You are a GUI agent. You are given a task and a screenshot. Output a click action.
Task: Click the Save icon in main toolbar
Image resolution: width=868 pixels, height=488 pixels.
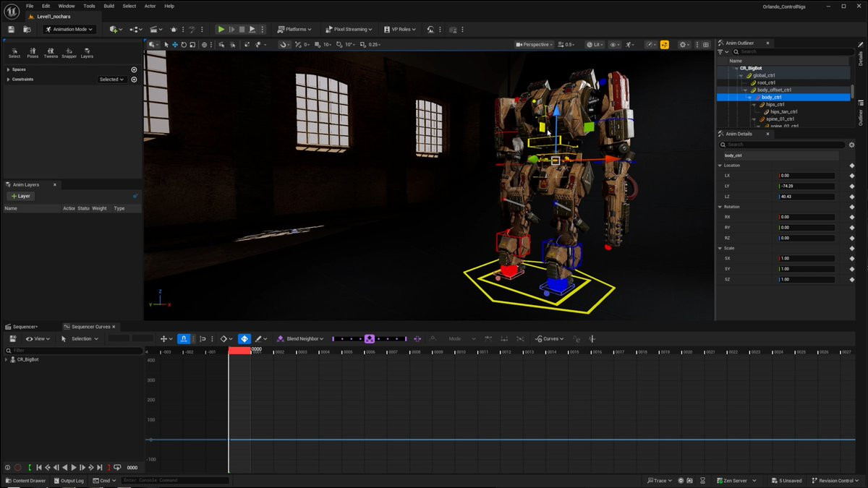[x=12, y=29]
